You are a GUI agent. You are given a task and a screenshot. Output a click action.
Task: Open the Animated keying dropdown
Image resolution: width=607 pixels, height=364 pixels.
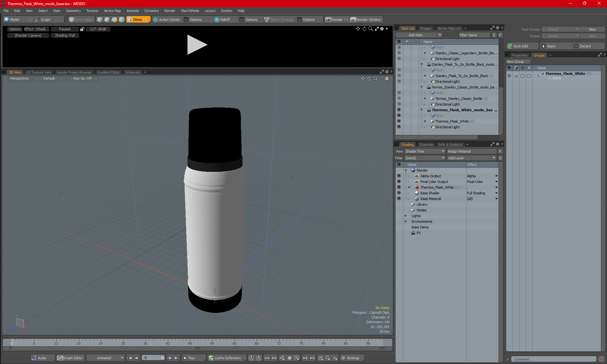(106, 358)
